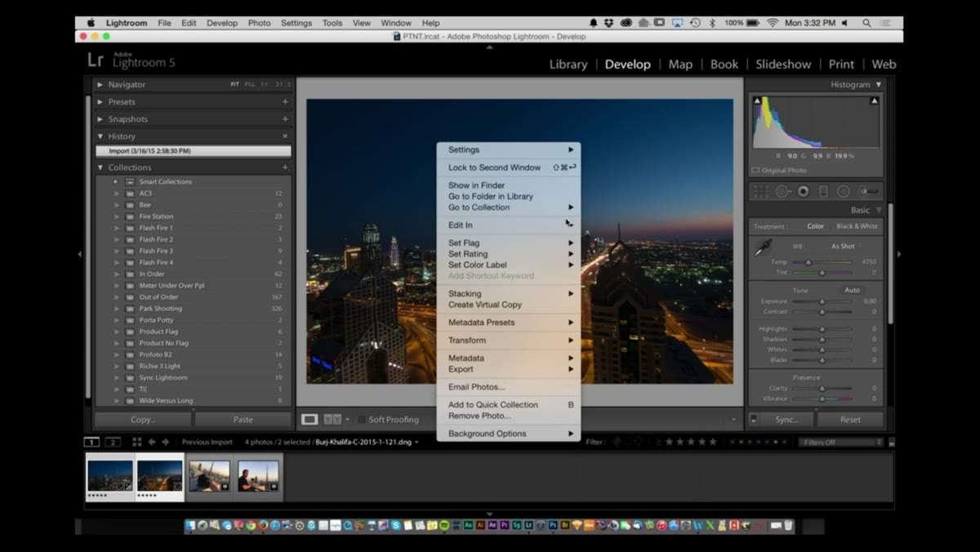Open Apple menu
This screenshot has height=552, width=980.
coord(91,23)
